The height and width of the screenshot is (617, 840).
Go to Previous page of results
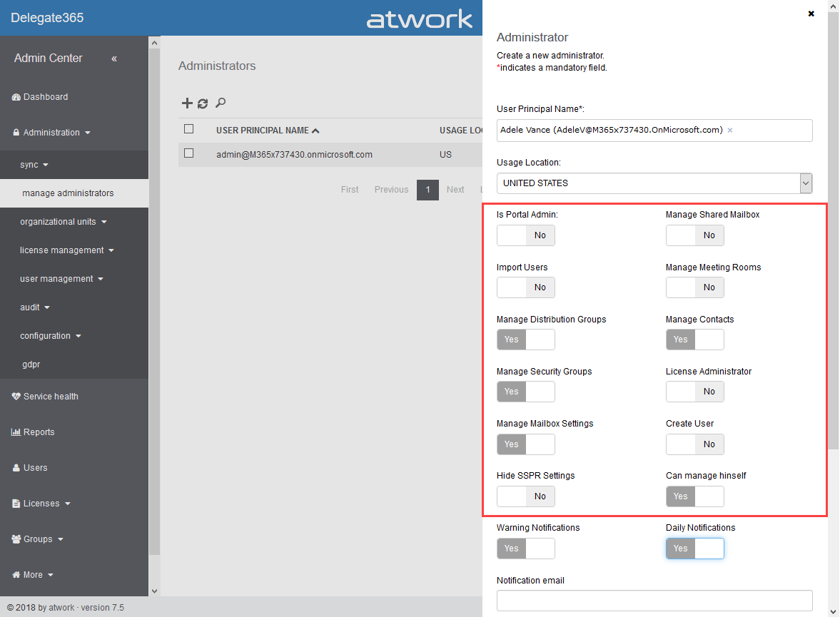point(391,190)
